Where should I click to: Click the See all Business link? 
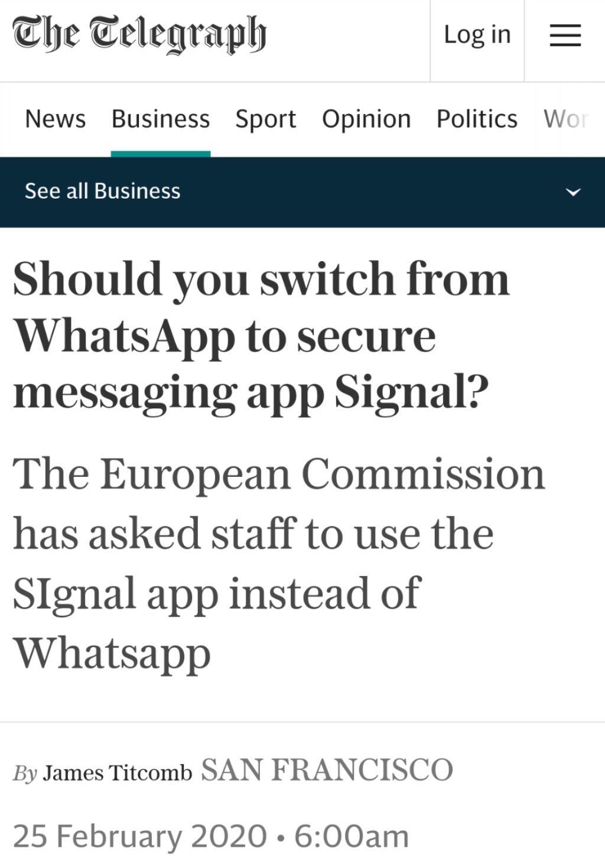click(x=103, y=191)
